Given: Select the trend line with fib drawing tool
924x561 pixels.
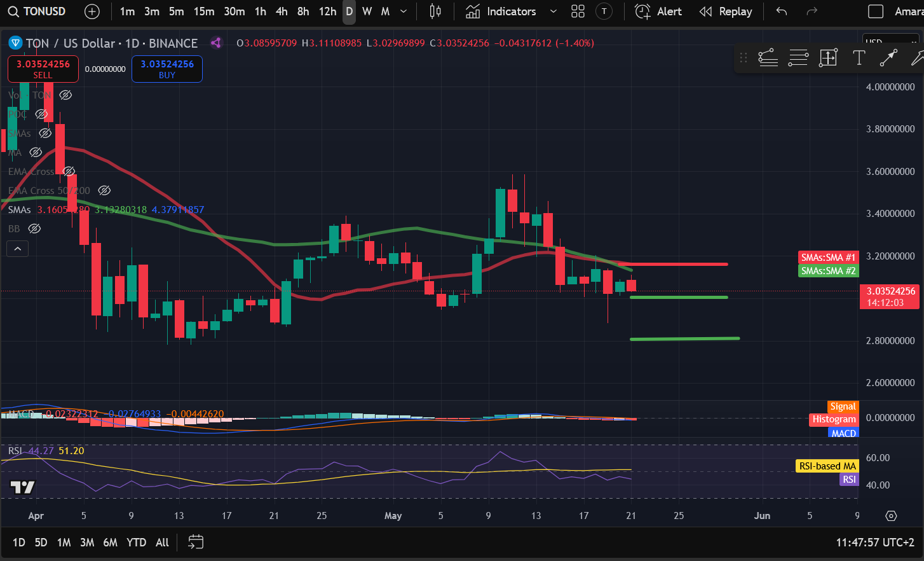Looking at the screenshot, I should point(768,58).
